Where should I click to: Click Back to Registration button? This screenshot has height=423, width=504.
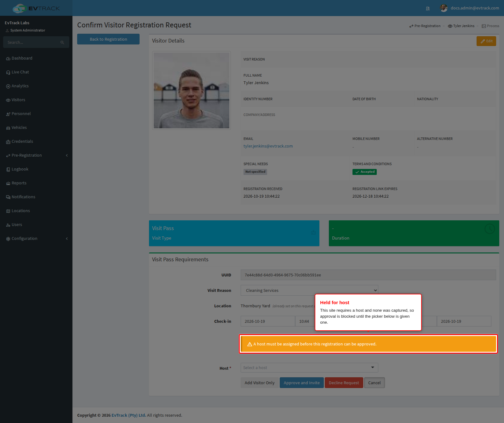click(x=108, y=39)
